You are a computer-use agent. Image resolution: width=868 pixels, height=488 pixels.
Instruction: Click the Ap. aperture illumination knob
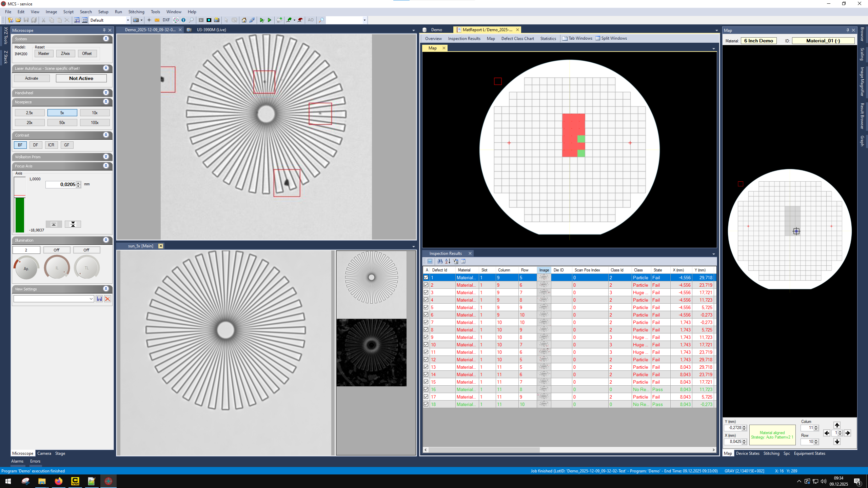(26, 268)
